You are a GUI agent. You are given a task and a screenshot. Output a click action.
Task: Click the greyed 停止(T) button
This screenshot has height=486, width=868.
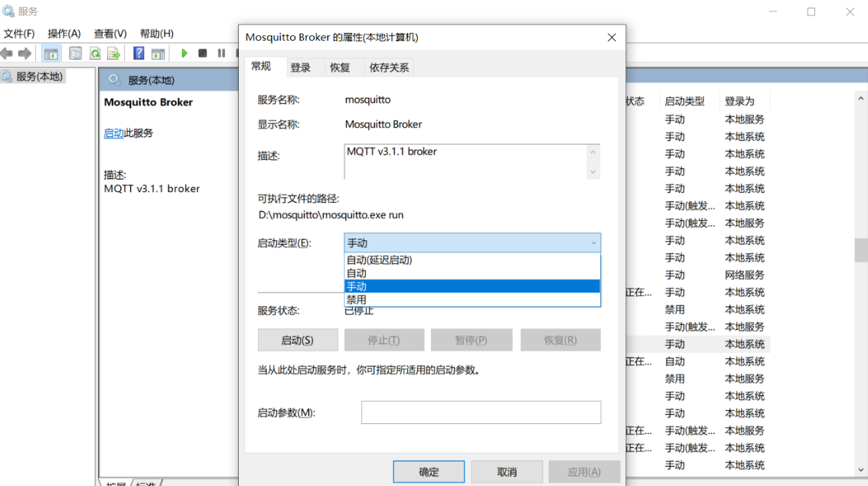384,340
